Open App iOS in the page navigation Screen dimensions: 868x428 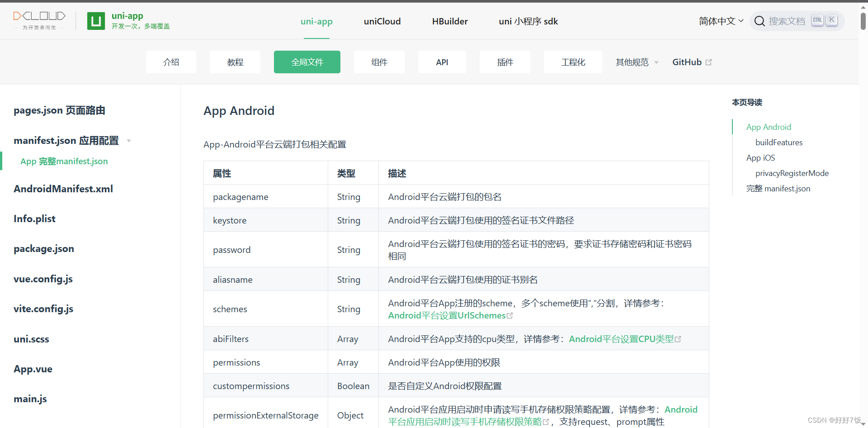click(760, 157)
